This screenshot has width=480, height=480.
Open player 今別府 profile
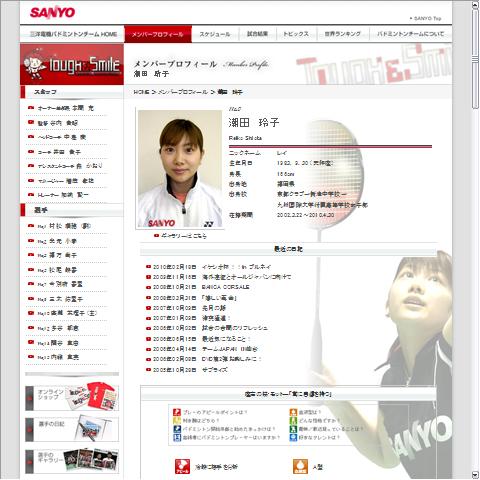(60, 284)
